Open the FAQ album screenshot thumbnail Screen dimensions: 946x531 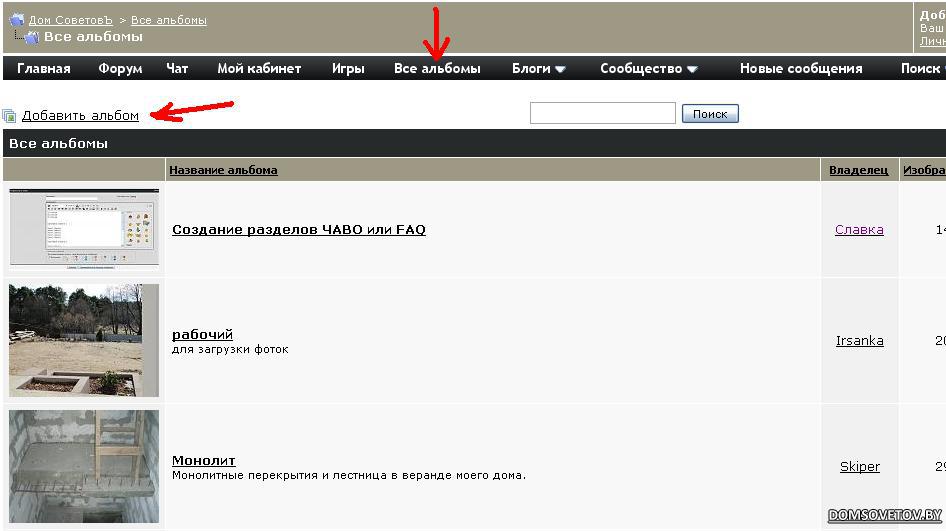(x=84, y=229)
